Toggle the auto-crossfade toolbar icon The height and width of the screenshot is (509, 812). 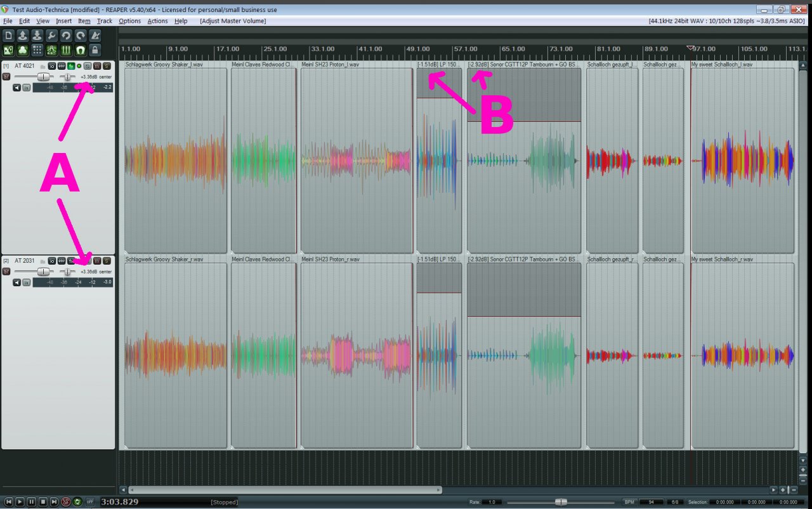coord(9,50)
